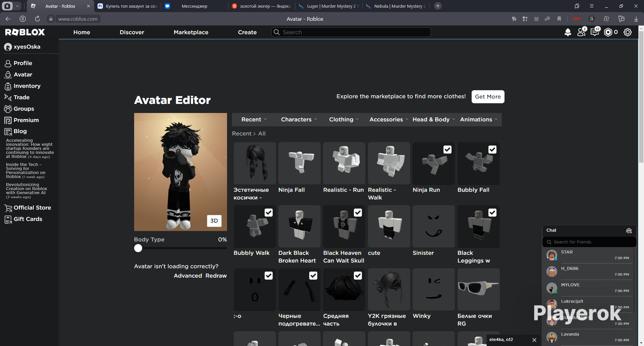This screenshot has width=644, height=346.
Task: Click the Roblox search field
Action: (351, 32)
